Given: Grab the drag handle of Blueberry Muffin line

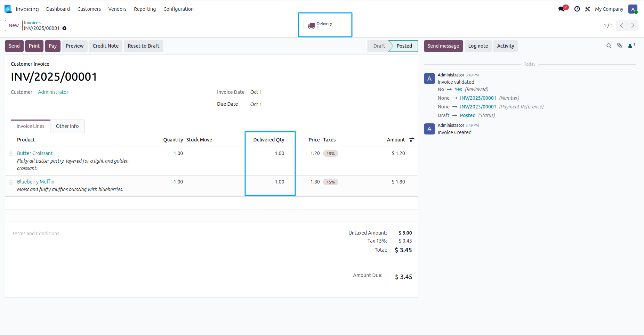Looking at the screenshot, I should (11, 182).
